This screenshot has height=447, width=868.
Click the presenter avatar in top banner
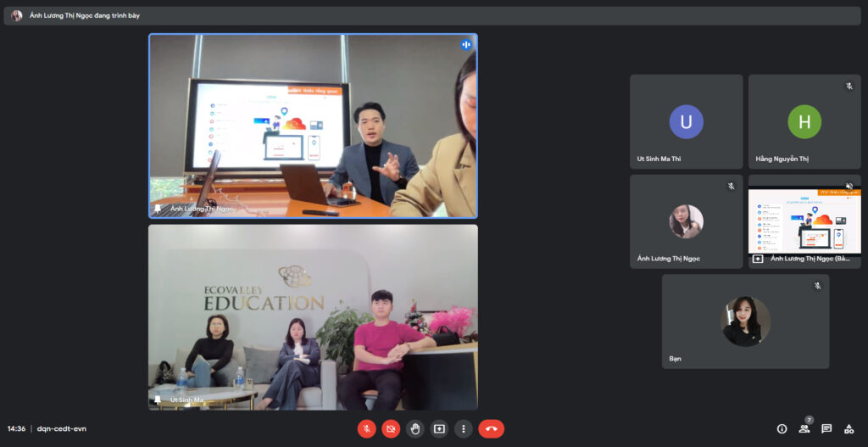click(x=17, y=15)
